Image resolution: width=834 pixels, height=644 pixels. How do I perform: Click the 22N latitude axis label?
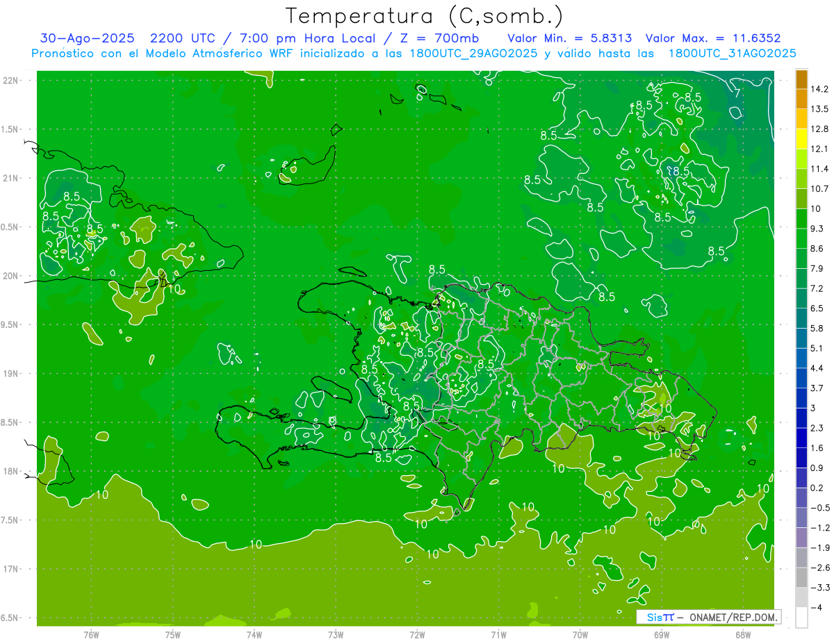coord(10,81)
